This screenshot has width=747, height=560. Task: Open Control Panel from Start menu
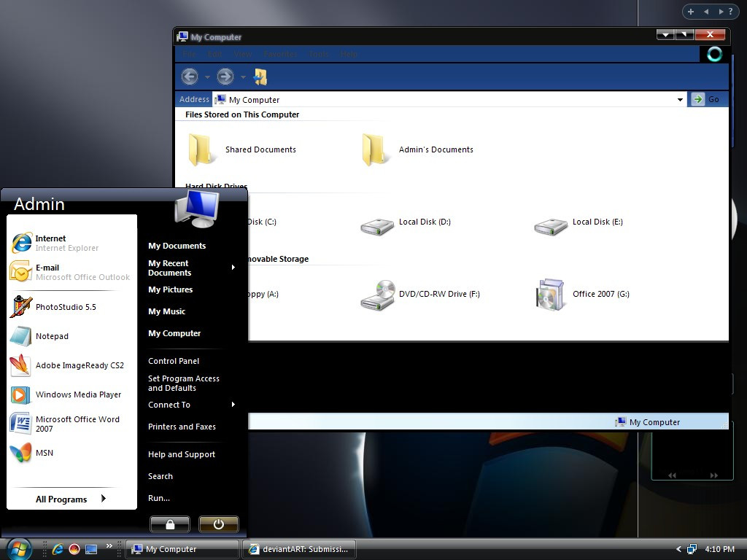174,361
